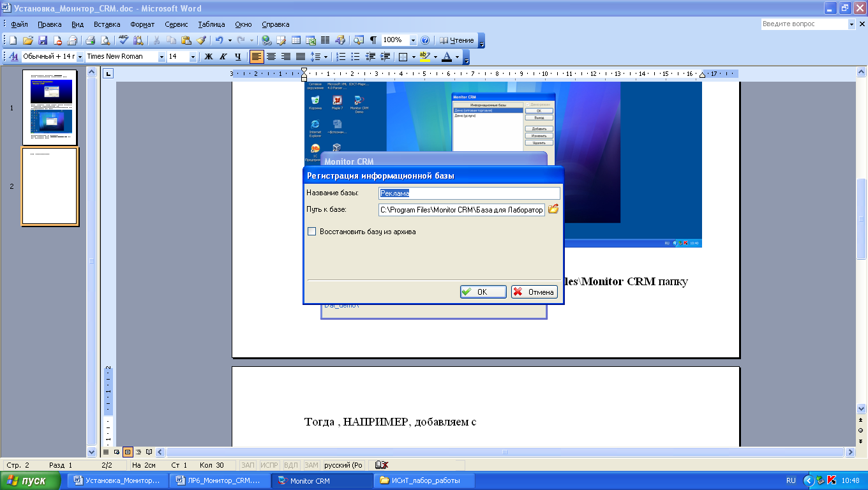Insert hyperlink via globe icon

pyautogui.click(x=267, y=40)
